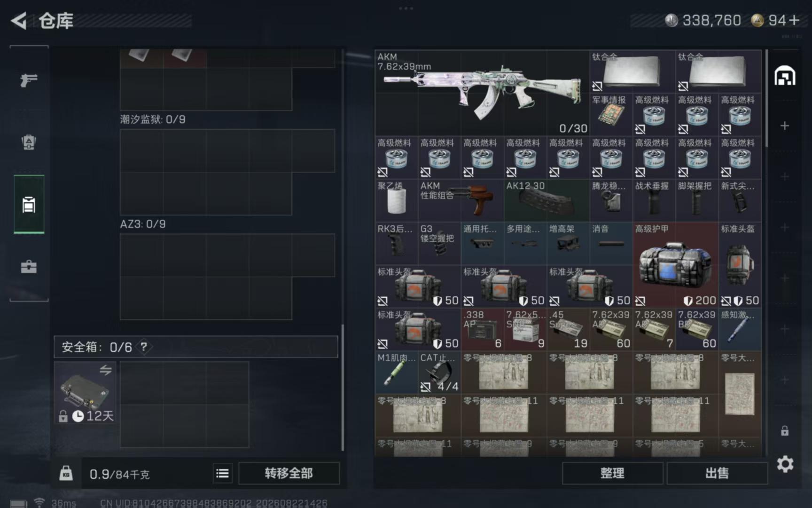This screenshot has height=508, width=812.
Task: Select the 聚乙烯 item
Action: point(396,201)
